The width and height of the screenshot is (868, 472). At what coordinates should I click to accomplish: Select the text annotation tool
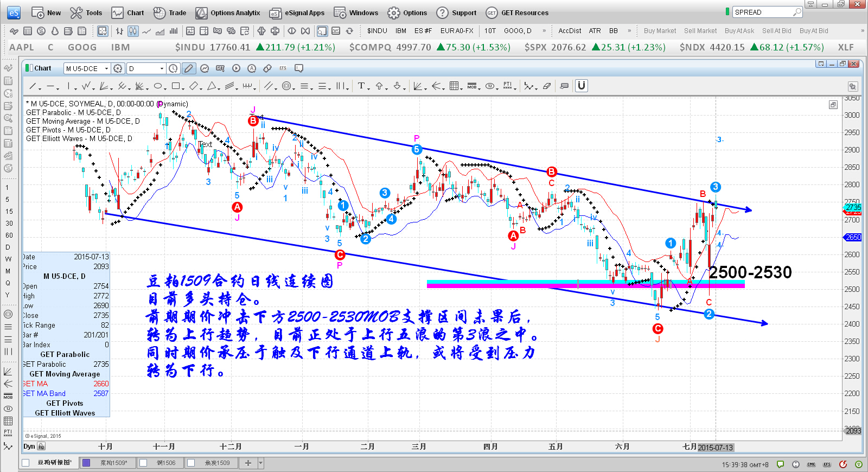[361, 86]
